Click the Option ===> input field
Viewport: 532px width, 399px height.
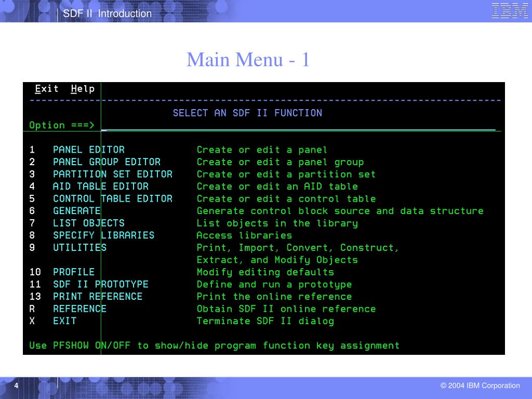(298, 126)
